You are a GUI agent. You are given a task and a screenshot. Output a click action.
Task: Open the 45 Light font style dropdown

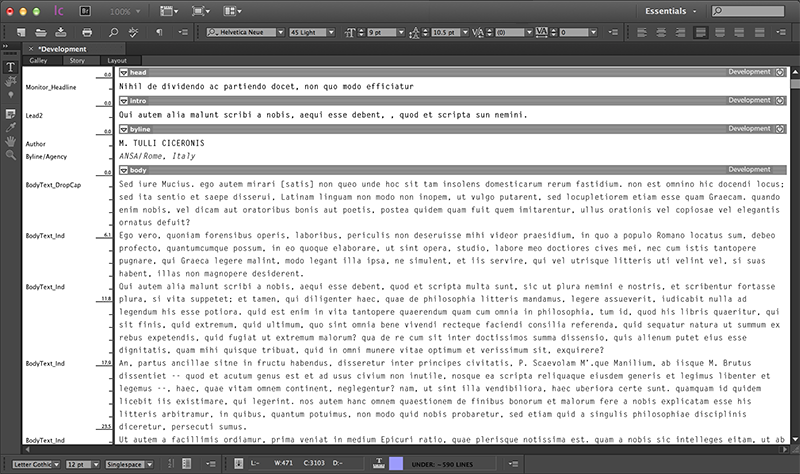(x=331, y=32)
